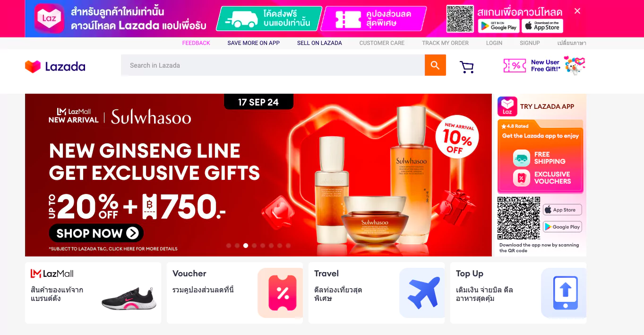Click the App Store badge in top banner

tap(542, 26)
